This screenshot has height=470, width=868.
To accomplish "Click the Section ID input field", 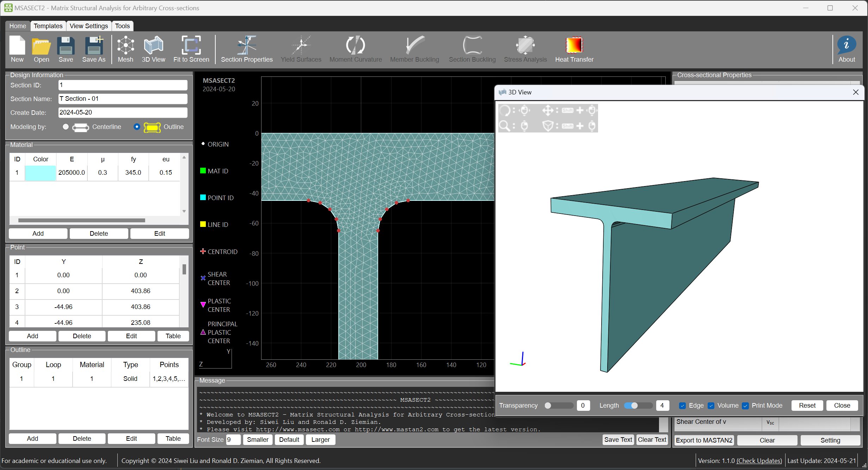I will (x=123, y=85).
